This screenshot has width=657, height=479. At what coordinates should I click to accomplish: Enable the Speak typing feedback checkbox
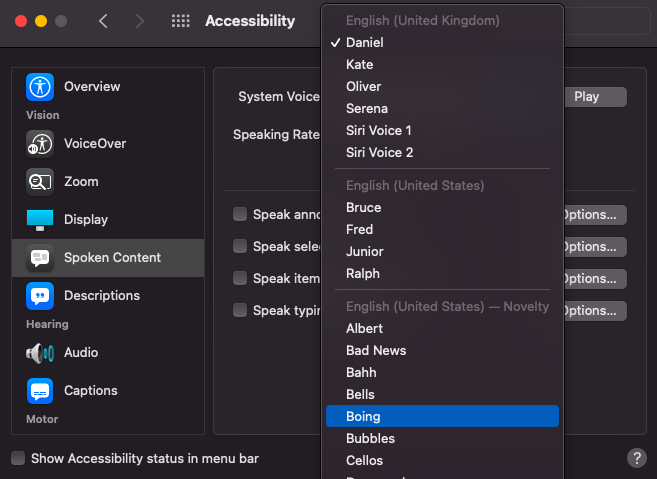(x=240, y=311)
